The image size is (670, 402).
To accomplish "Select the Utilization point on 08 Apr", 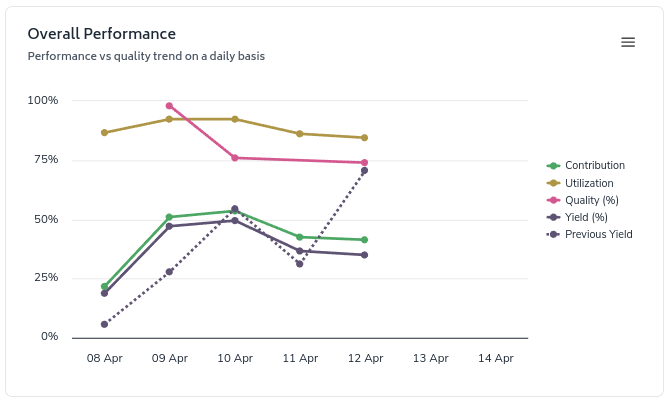I will click(104, 132).
